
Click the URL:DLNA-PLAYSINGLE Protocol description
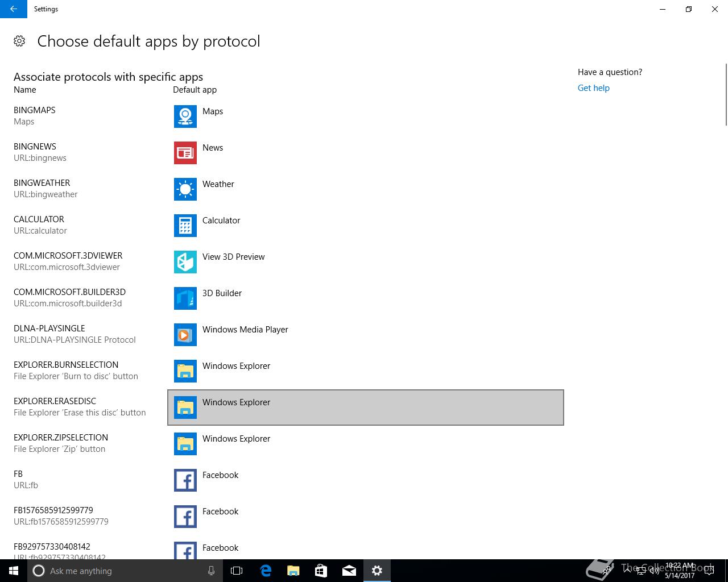(75, 340)
